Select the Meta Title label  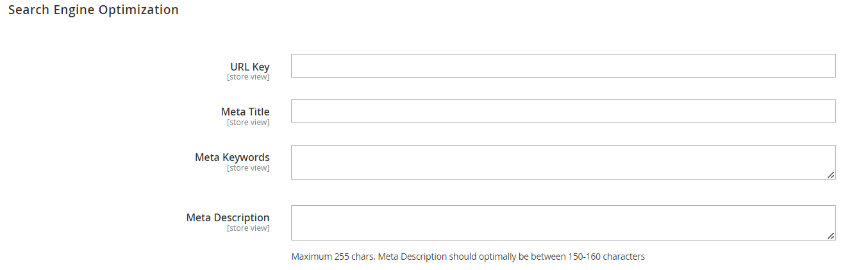(x=245, y=112)
